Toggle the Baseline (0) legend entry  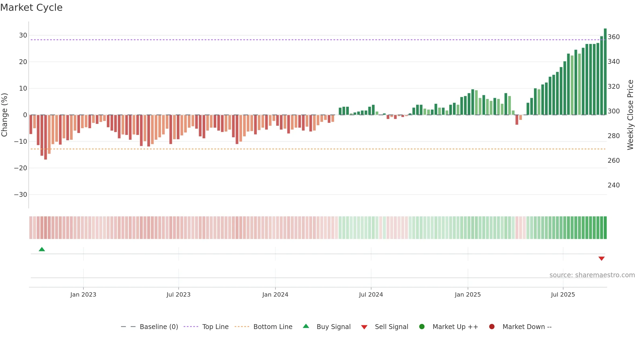149,327
